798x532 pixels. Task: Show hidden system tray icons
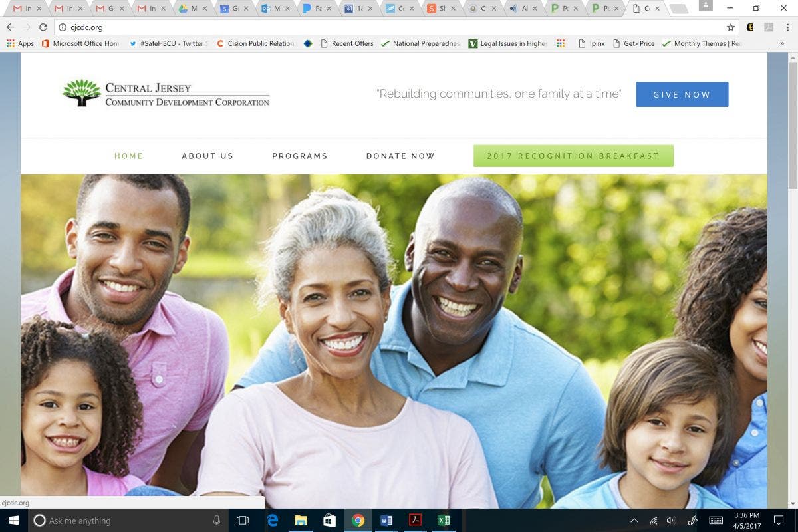(x=634, y=521)
